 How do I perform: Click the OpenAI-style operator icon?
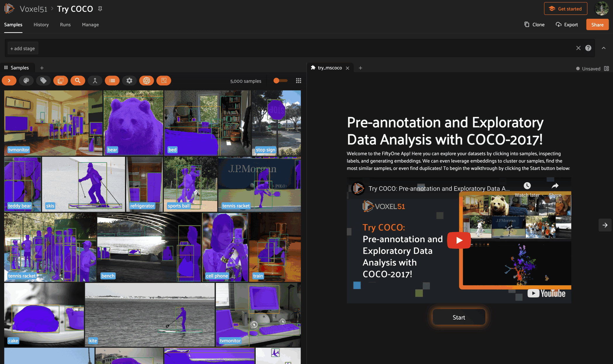[x=147, y=81]
